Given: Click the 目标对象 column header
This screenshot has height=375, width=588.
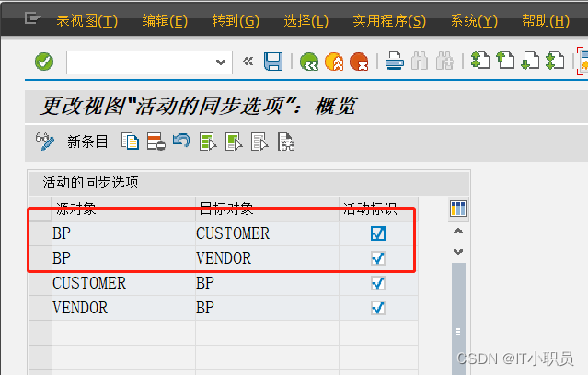Looking at the screenshot, I should pos(267,209).
